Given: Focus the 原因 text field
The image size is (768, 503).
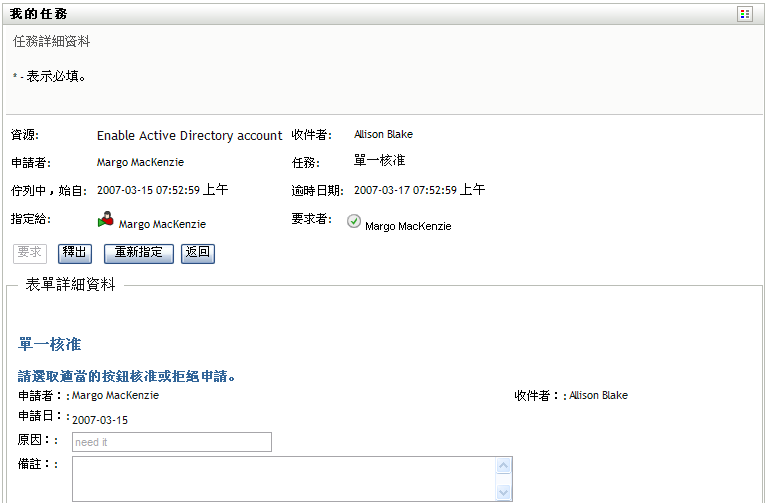Looking at the screenshot, I should pyautogui.click(x=171, y=442).
